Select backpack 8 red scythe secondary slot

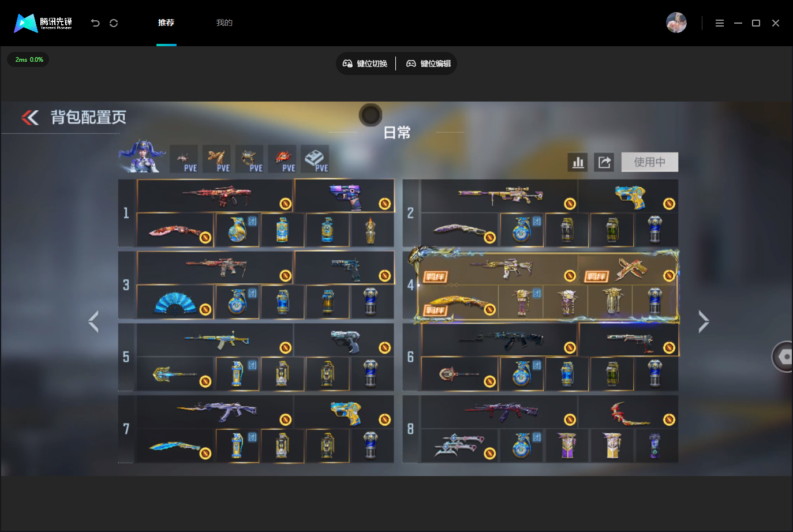(629, 411)
